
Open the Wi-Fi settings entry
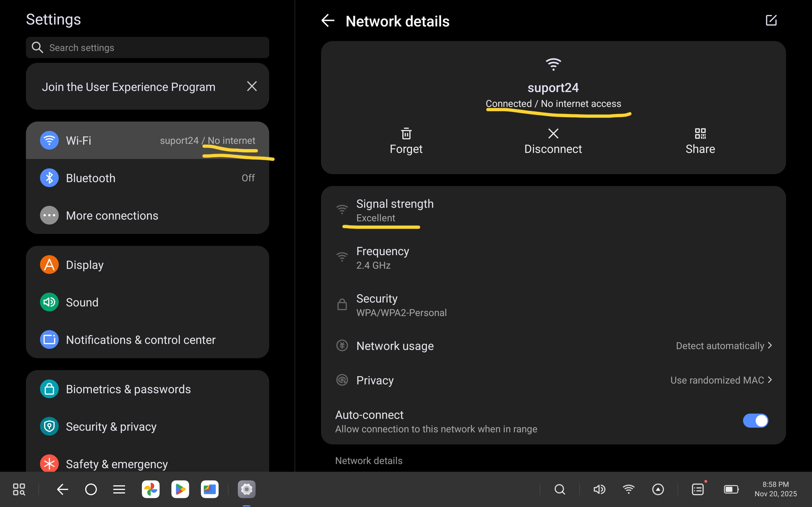click(147, 140)
